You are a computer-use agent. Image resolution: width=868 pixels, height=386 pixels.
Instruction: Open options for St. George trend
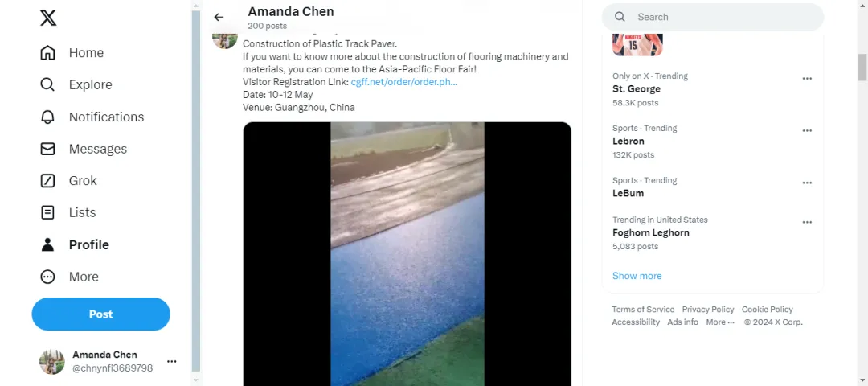pyautogui.click(x=807, y=79)
